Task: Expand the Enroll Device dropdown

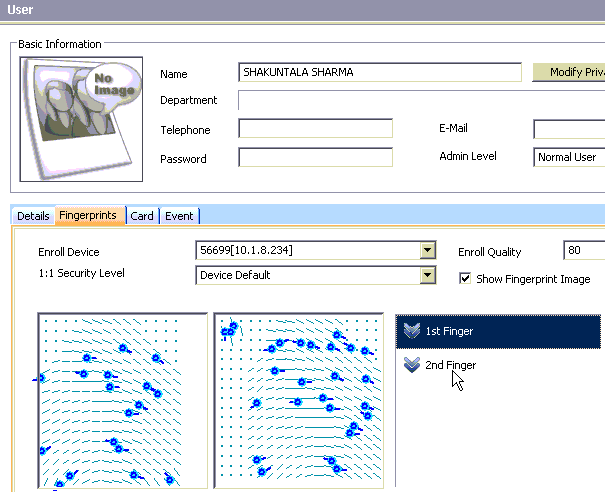Action: pyautogui.click(x=428, y=250)
